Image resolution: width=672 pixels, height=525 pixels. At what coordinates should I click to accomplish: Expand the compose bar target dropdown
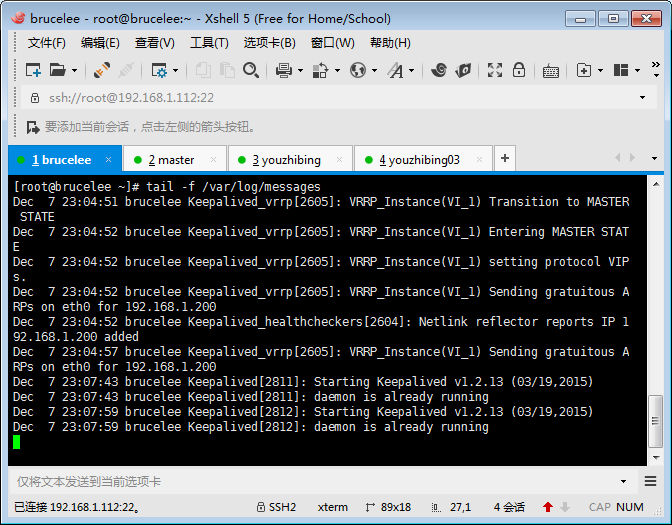coord(623,482)
